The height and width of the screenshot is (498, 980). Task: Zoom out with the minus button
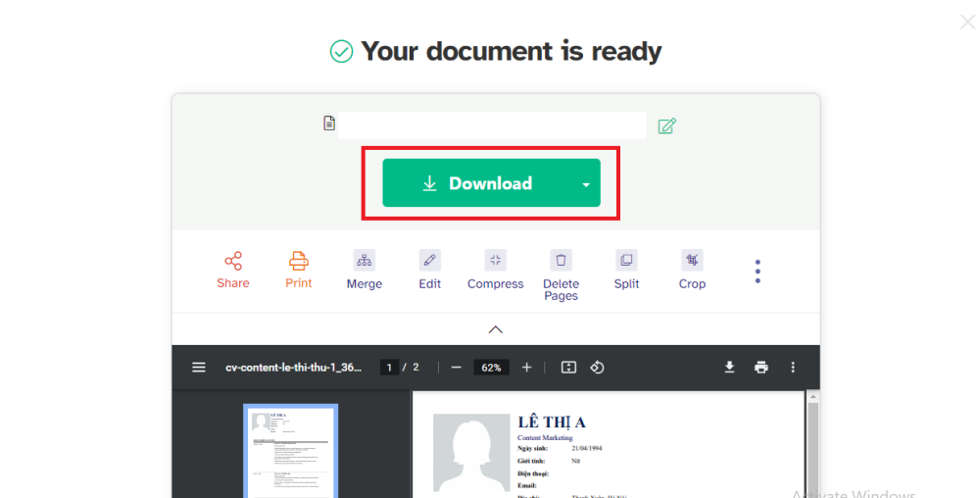pos(456,368)
